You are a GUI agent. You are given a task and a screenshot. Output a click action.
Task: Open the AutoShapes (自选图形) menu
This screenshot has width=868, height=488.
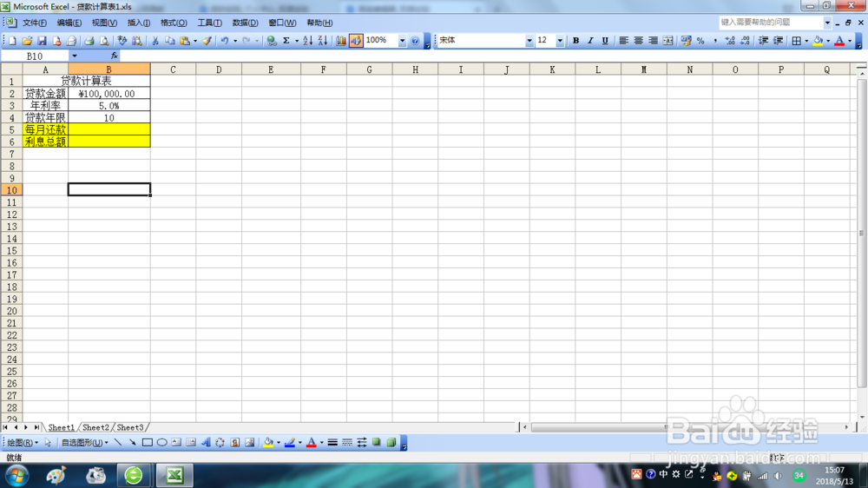(x=84, y=443)
